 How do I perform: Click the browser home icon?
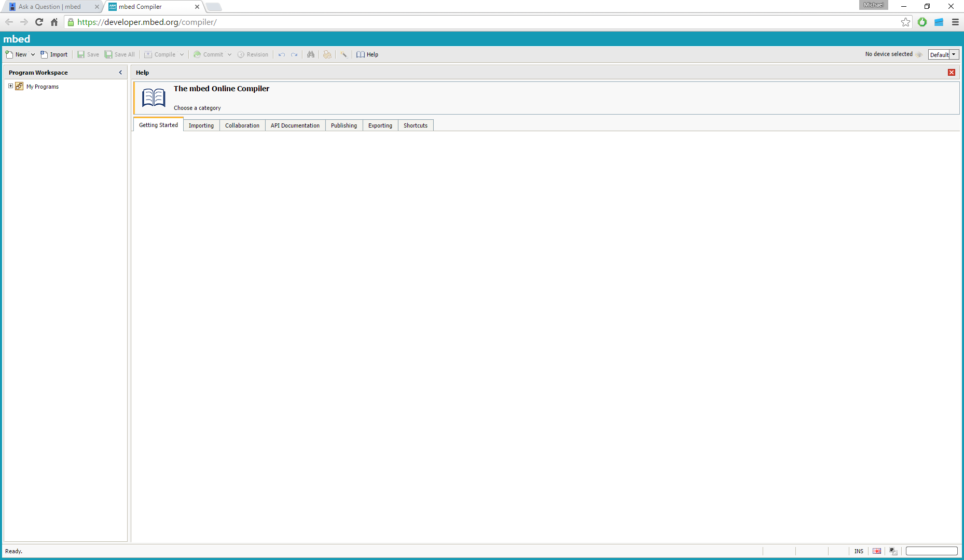54,22
